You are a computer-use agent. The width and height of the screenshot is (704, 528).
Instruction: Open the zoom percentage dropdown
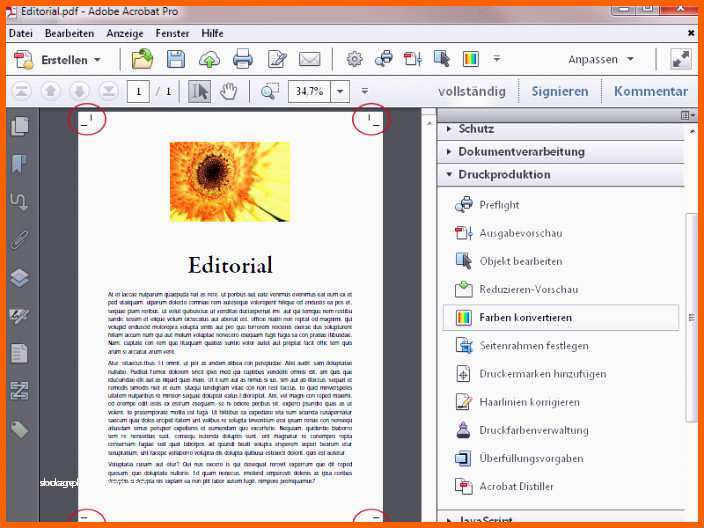[341, 91]
